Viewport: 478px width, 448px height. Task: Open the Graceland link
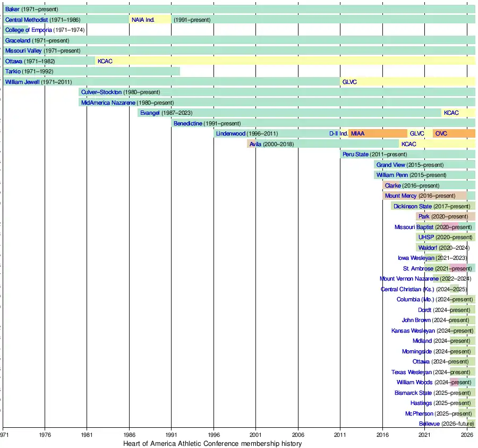coord(18,40)
